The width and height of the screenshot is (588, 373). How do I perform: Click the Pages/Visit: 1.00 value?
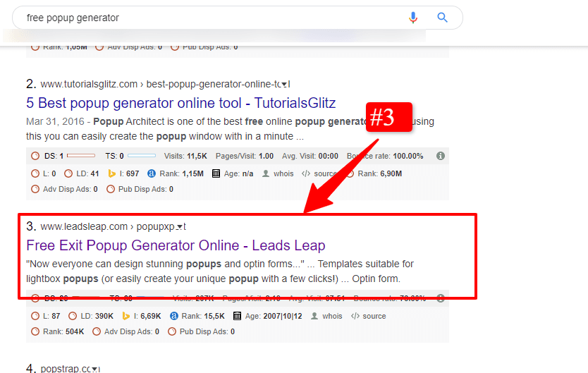(245, 156)
